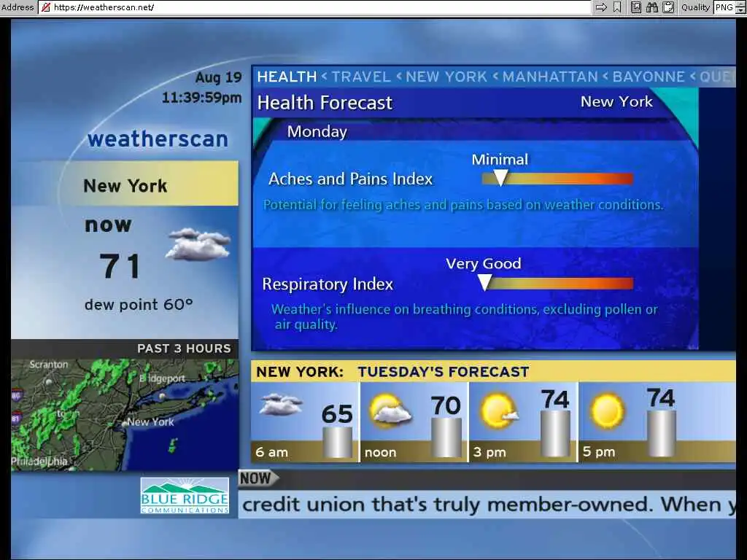Click the current temperature 71
747x560 pixels.
point(120,266)
